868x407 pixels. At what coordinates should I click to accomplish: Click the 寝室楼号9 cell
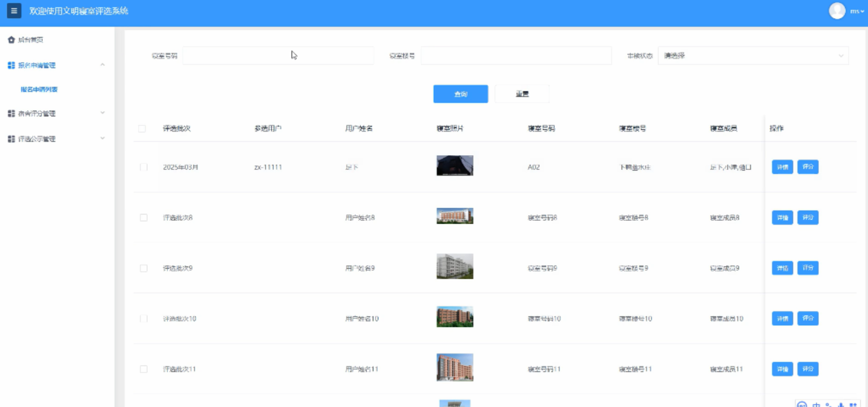point(633,268)
